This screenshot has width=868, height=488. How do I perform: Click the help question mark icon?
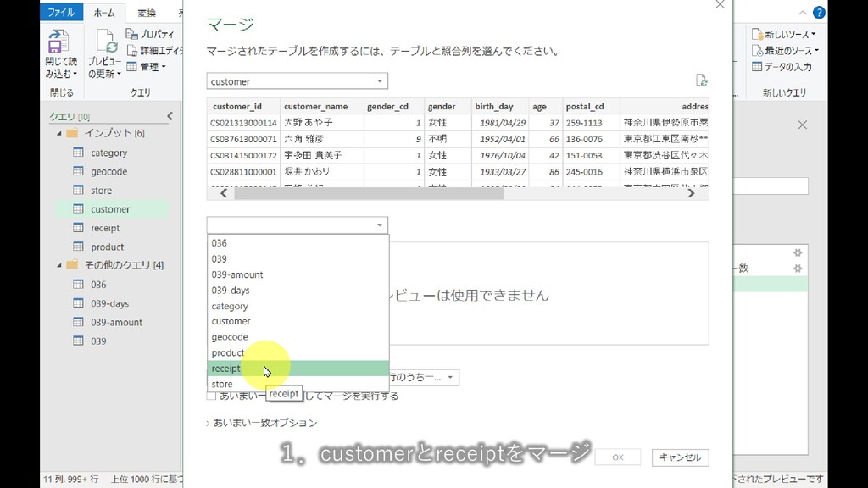click(x=819, y=12)
